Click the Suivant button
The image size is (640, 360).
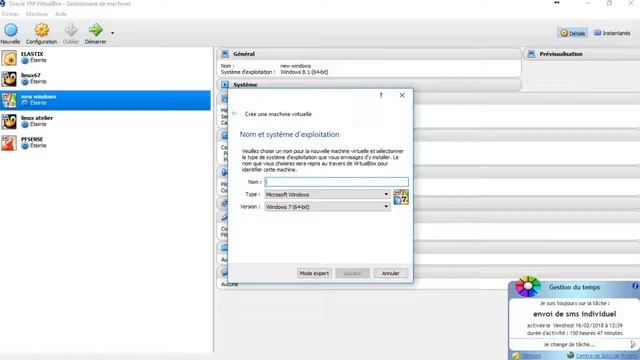(x=353, y=273)
